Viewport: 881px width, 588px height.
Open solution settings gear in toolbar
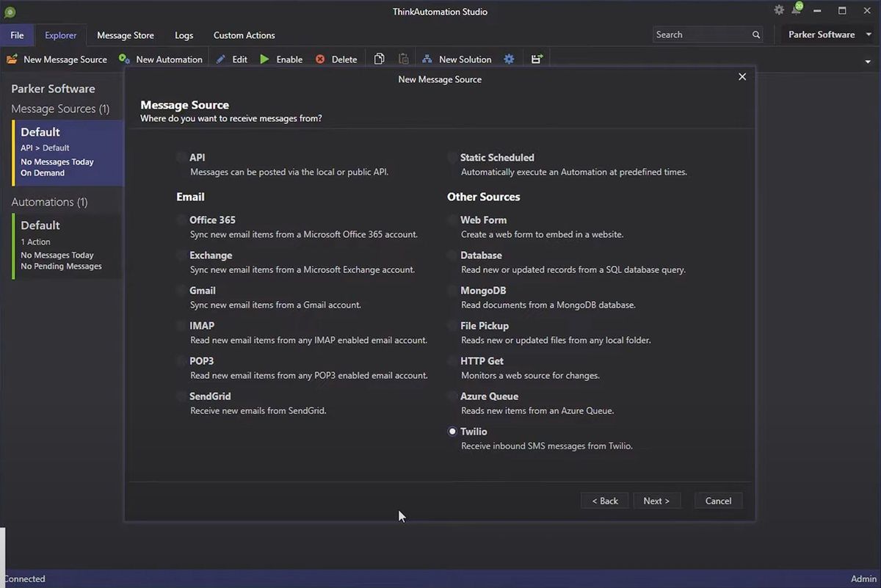coord(510,59)
